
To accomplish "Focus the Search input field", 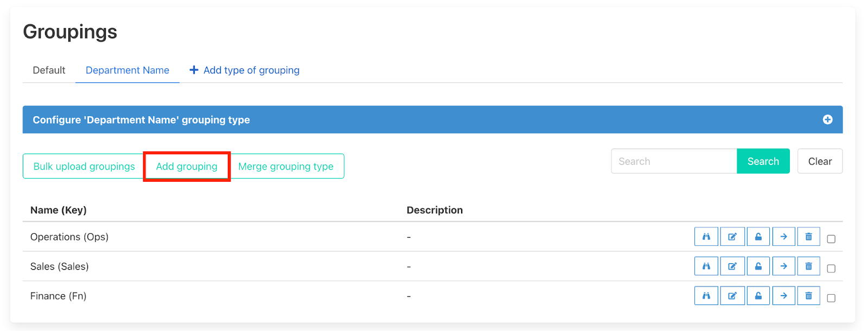I will pyautogui.click(x=673, y=161).
